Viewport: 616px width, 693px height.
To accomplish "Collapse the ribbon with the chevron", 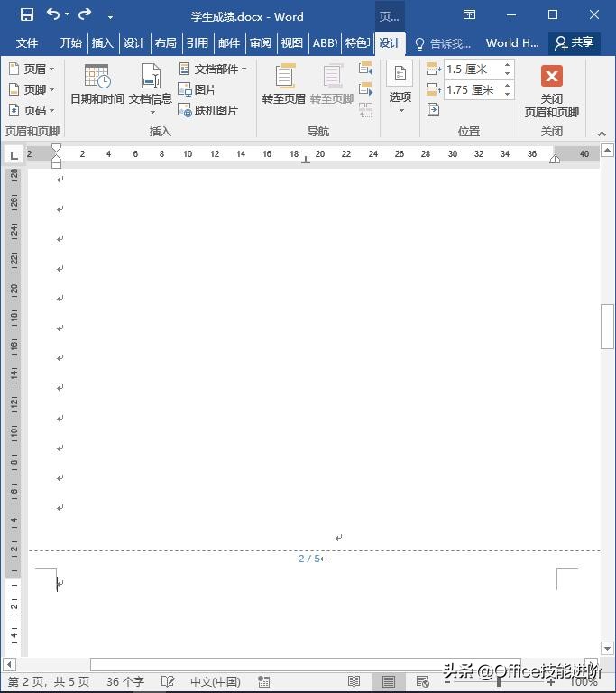I will tap(602, 133).
